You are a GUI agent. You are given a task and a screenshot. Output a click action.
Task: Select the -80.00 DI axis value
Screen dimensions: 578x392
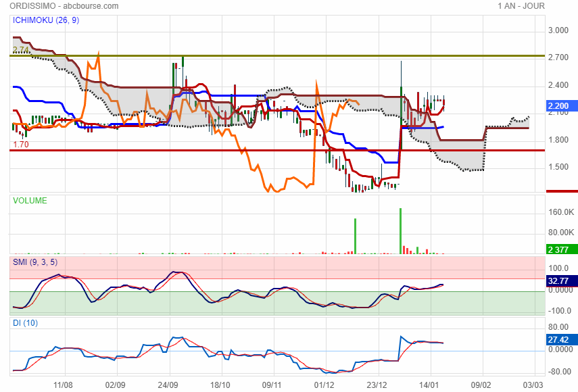[560, 372]
